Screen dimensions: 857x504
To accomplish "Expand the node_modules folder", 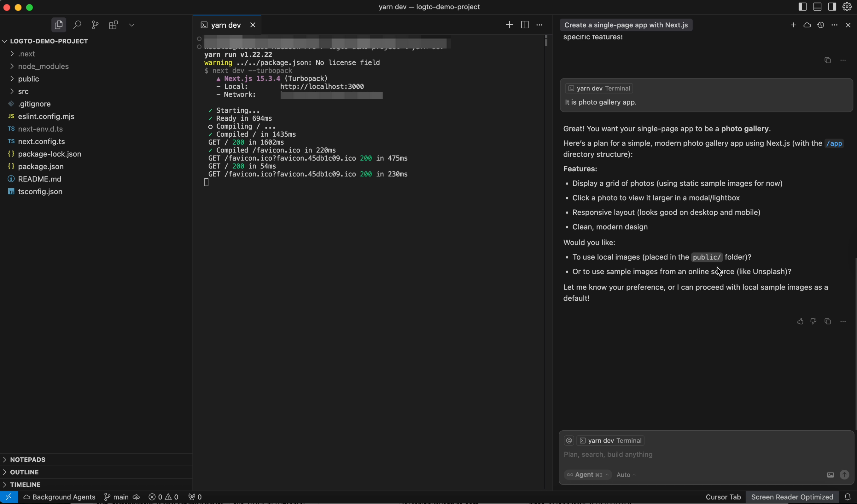I will click(96, 66).
